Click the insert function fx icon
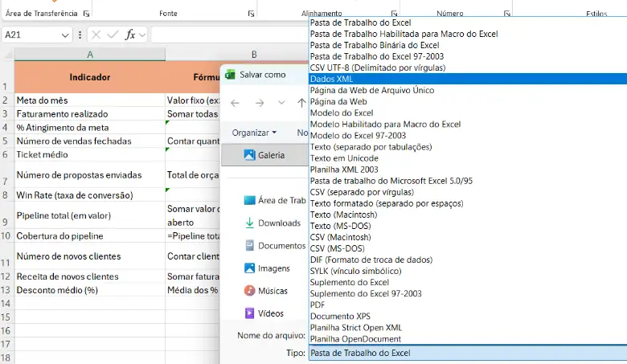Image resolution: width=627 pixels, height=364 pixels. pyautogui.click(x=130, y=35)
